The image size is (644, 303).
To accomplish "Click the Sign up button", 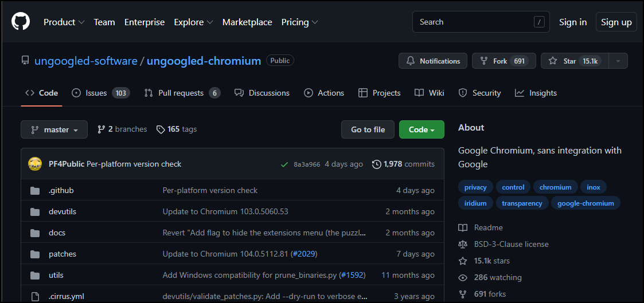I will pos(616,22).
